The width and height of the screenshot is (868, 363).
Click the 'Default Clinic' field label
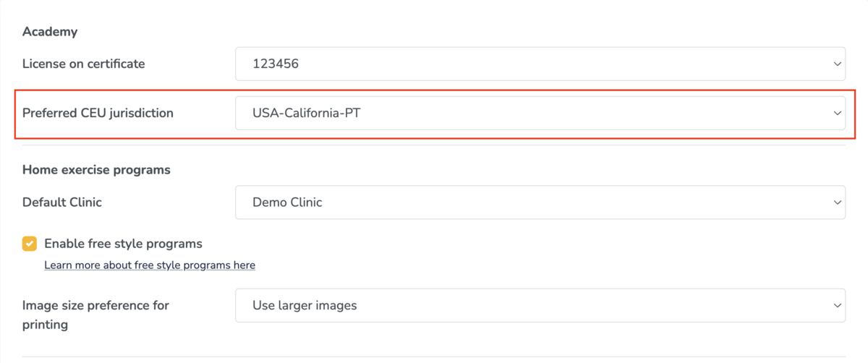click(62, 202)
